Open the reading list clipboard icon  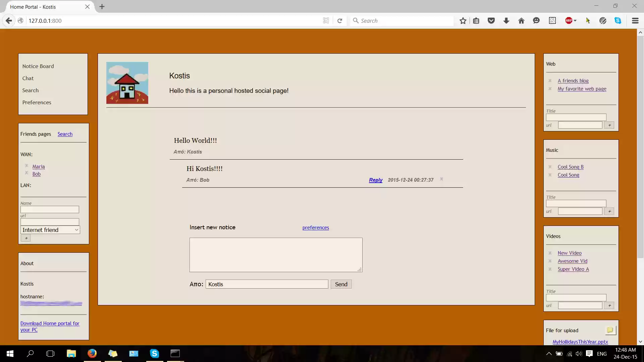click(476, 20)
